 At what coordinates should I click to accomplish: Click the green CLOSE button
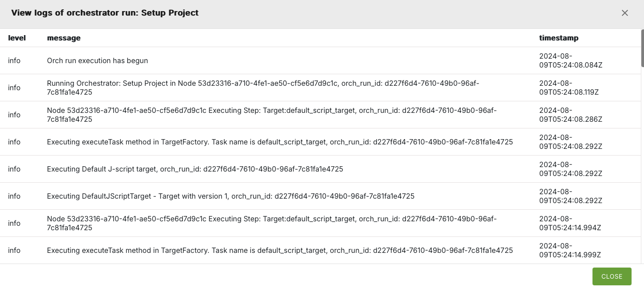pyautogui.click(x=612, y=276)
